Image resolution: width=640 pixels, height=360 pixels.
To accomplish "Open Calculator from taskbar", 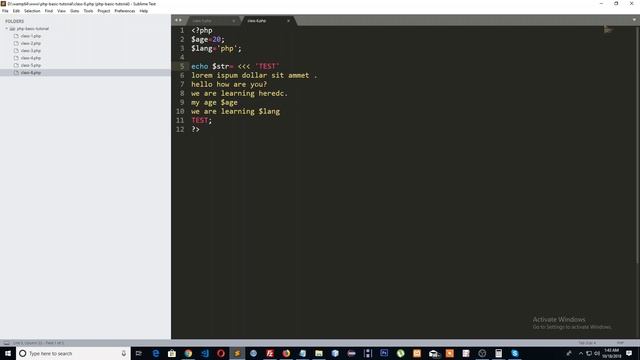I will [498, 353].
